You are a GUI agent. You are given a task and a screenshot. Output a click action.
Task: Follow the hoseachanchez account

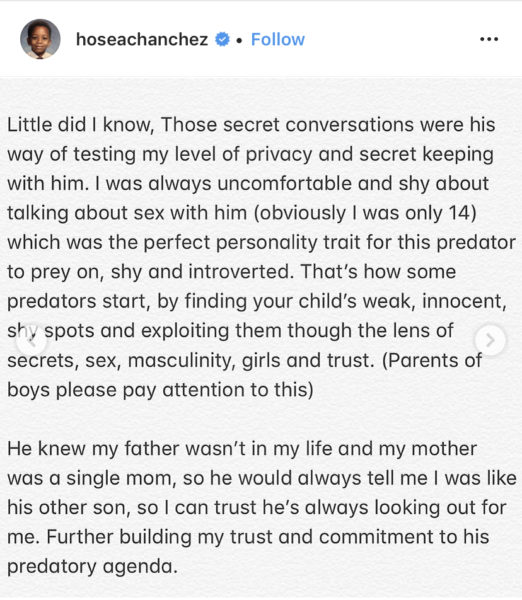[x=278, y=39]
